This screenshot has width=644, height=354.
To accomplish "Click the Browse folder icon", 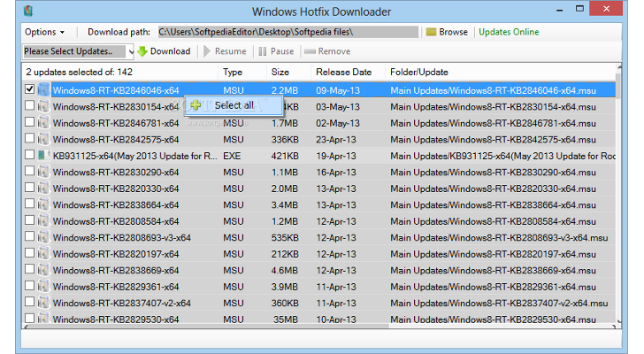I will point(431,32).
